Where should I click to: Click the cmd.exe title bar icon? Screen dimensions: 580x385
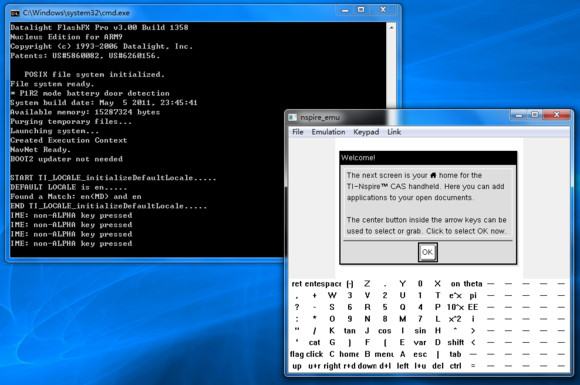pos(15,13)
